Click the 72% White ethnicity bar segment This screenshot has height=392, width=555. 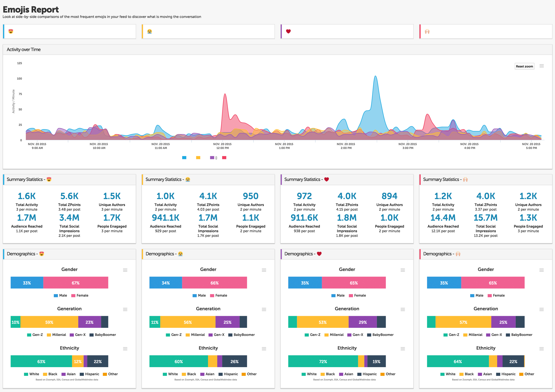[x=323, y=362]
